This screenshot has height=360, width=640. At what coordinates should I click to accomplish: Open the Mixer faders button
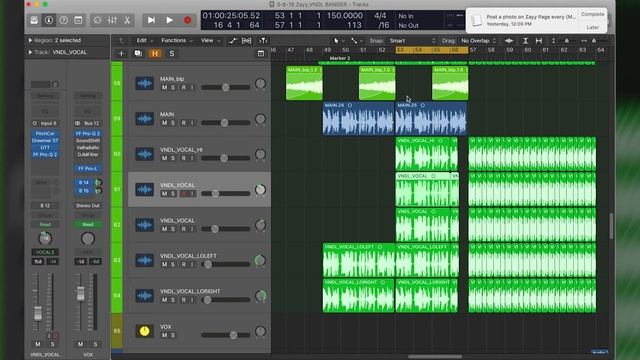(112, 20)
